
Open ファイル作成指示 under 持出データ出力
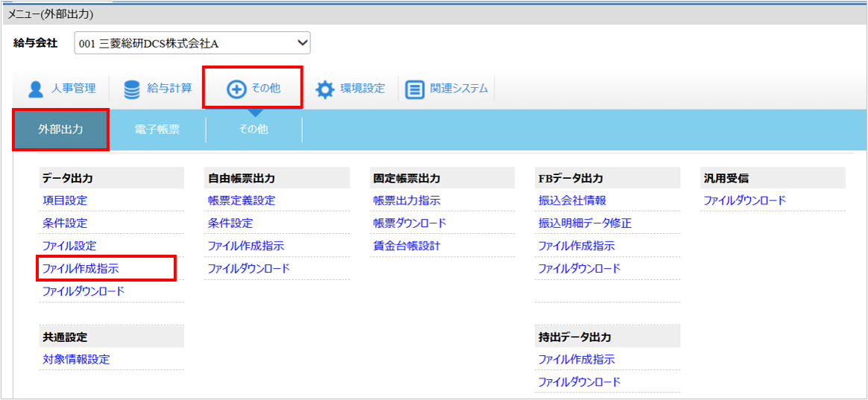[x=577, y=359]
